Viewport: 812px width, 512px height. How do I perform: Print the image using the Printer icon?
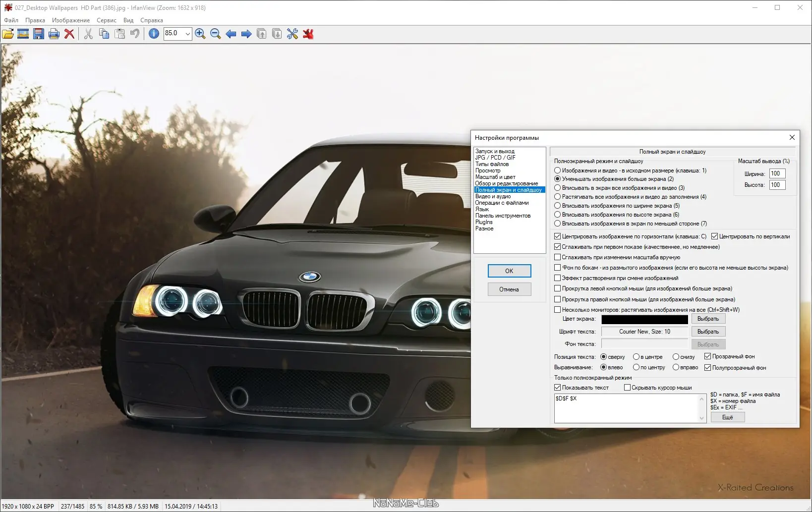(x=54, y=34)
